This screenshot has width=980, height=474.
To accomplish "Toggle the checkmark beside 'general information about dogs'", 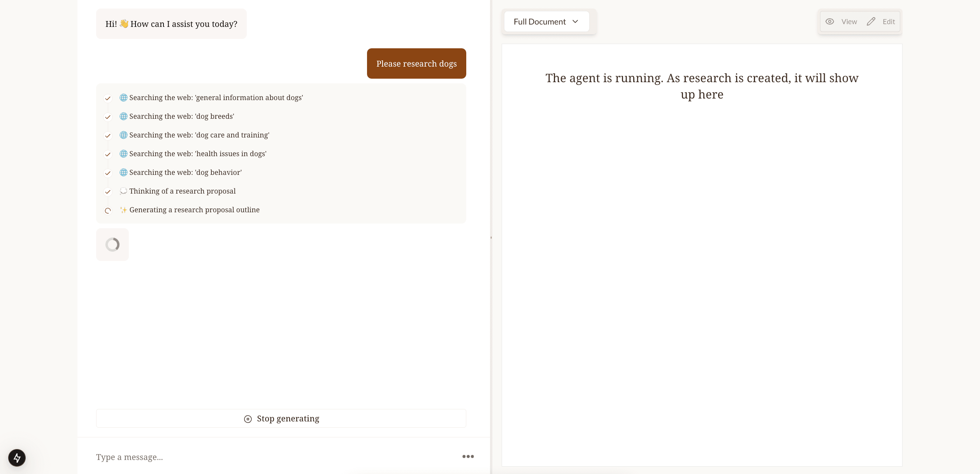I will (x=108, y=99).
